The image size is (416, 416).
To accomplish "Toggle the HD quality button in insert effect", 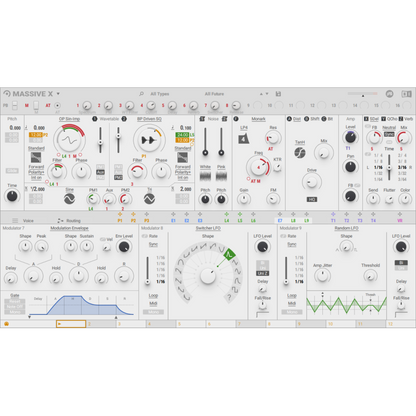I will 312,199.
